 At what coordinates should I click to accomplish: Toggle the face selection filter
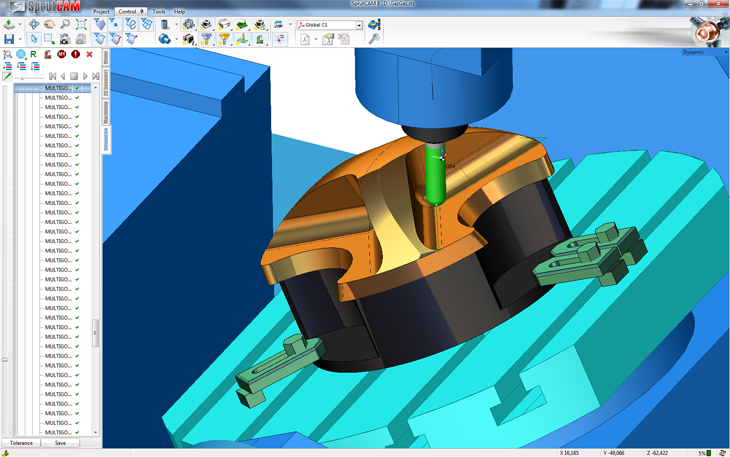pyautogui.click(x=99, y=24)
